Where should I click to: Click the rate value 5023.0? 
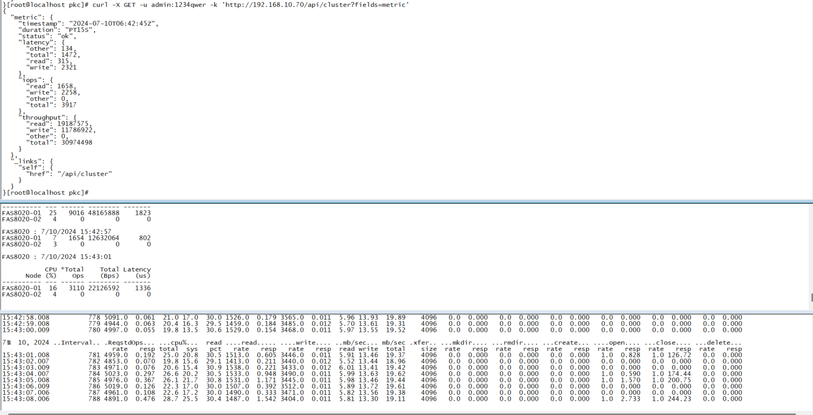(116, 374)
